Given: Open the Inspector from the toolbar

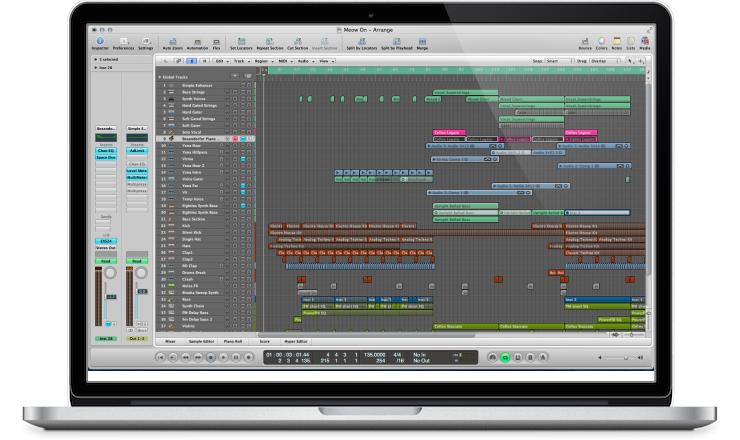Looking at the screenshot, I should pos(100,43).
